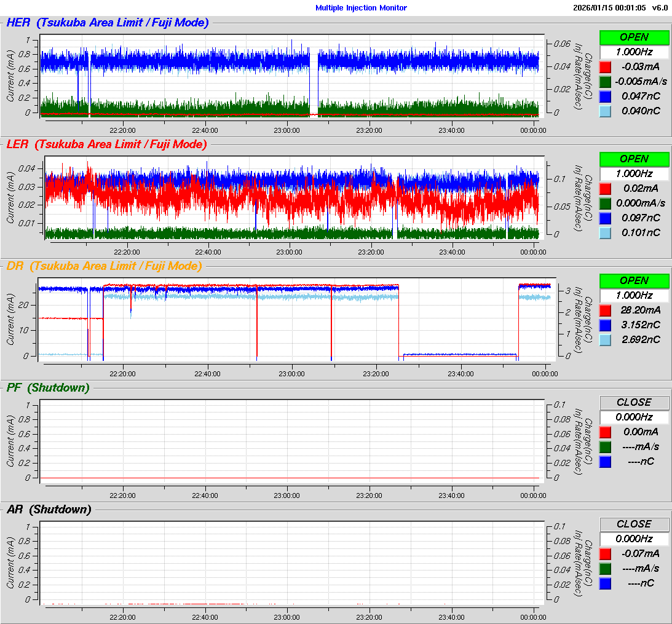Click the HER red current color swatch
Screen dimensions: 672x624
point(605,66)
